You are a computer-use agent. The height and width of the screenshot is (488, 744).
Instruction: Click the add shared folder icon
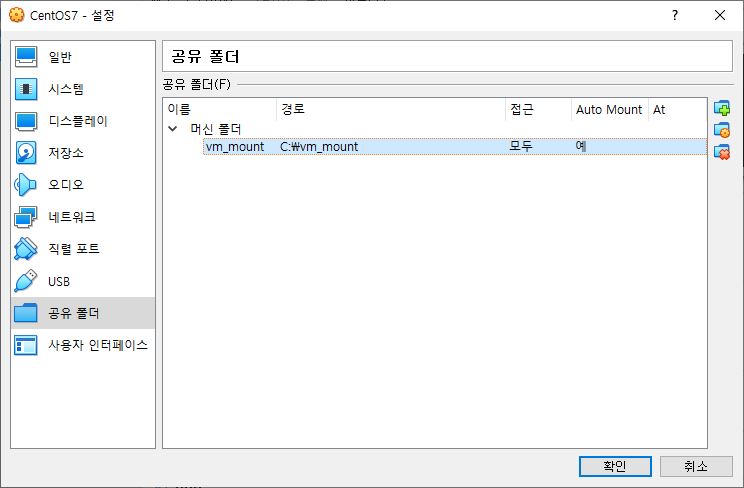[722, 108]
